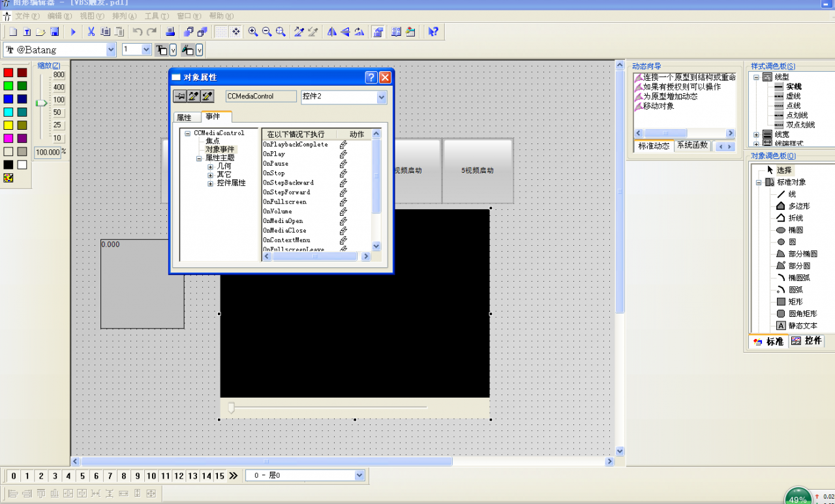The image size is (835, 504).
Task: Click the Zoom in magnifier icon
Action: tap(253, 31)
